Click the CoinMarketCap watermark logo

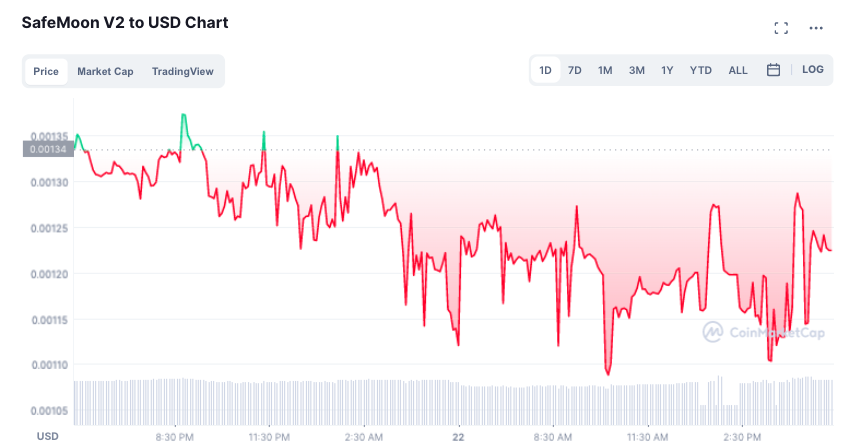pos(763,333)
